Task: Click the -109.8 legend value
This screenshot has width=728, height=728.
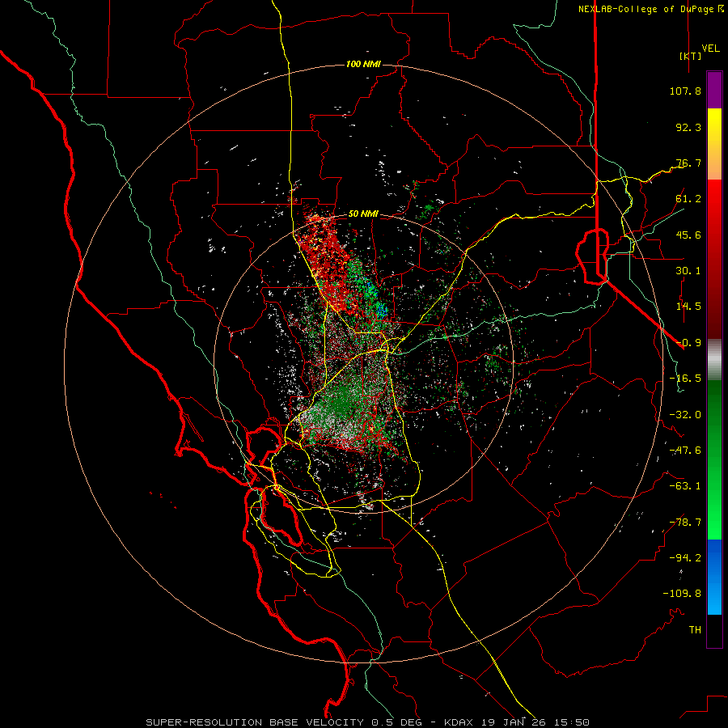Action: tap(682, 594)
